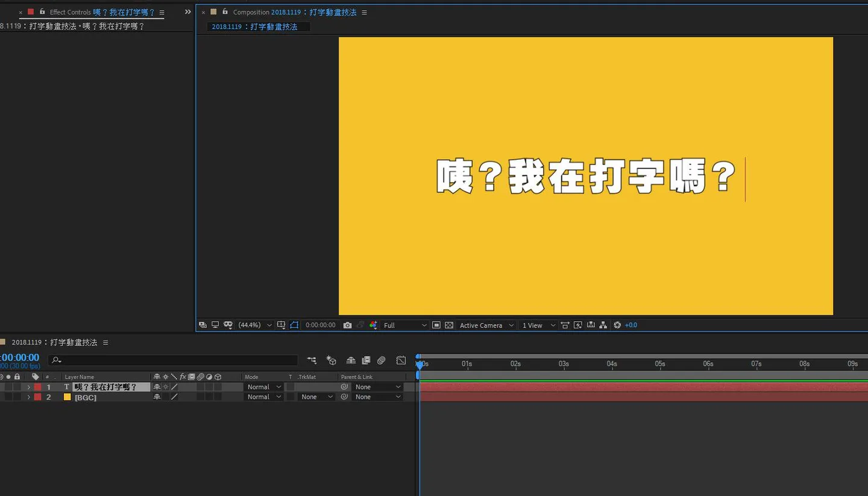Open the Effect Controls panel menu
Screen dimensions: 868x496
[162, 12]
